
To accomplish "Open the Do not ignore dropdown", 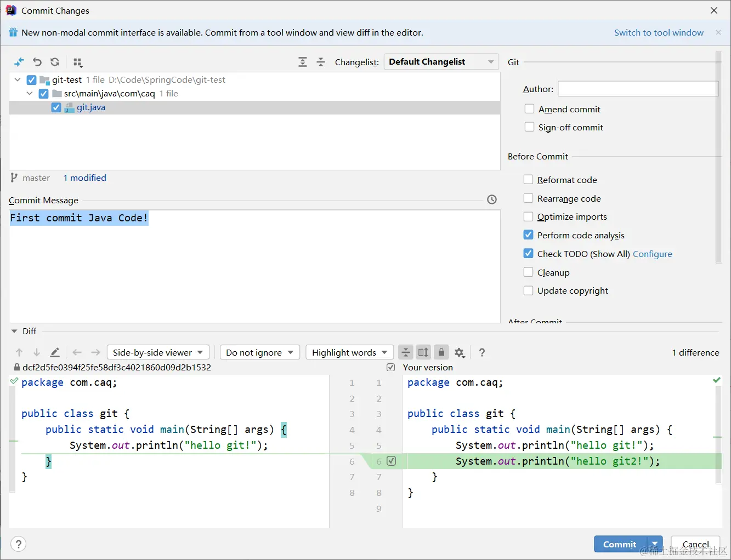I will pos(259,352).
